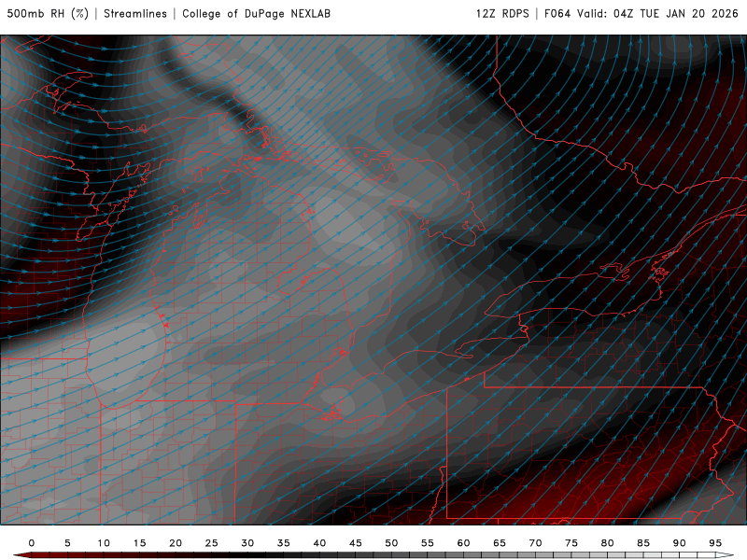Click the colorbar label "90"
Image resolution: width=747 pixels, height=560 pixels.
[680, 543]
